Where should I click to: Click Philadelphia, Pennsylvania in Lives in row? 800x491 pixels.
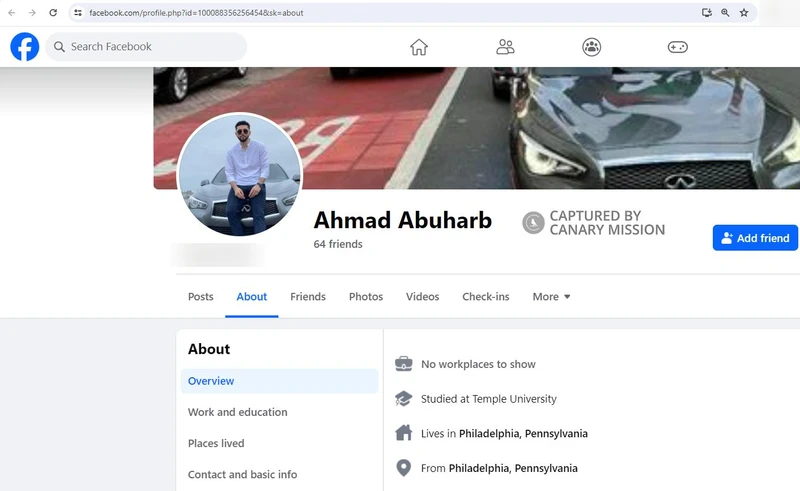coord(523,433)
